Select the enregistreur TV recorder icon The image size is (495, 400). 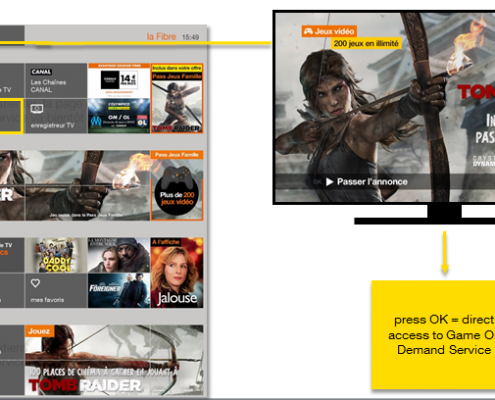click(37, 109)
